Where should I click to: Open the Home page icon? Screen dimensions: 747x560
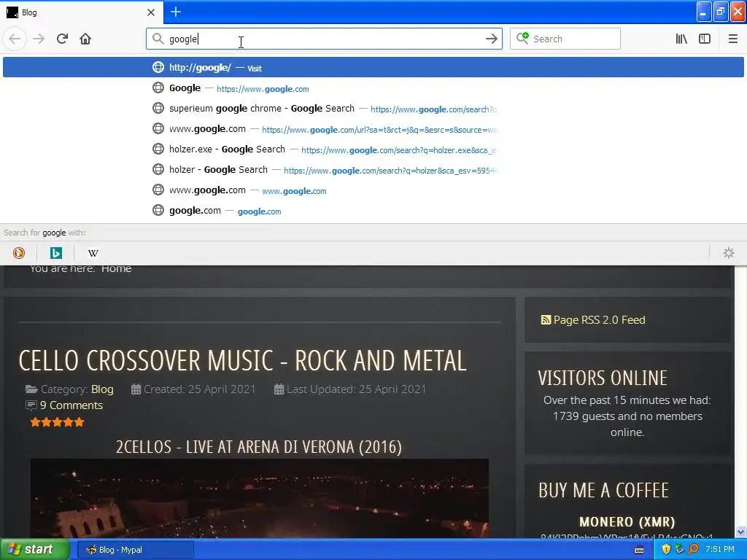[x=85, y=39]
